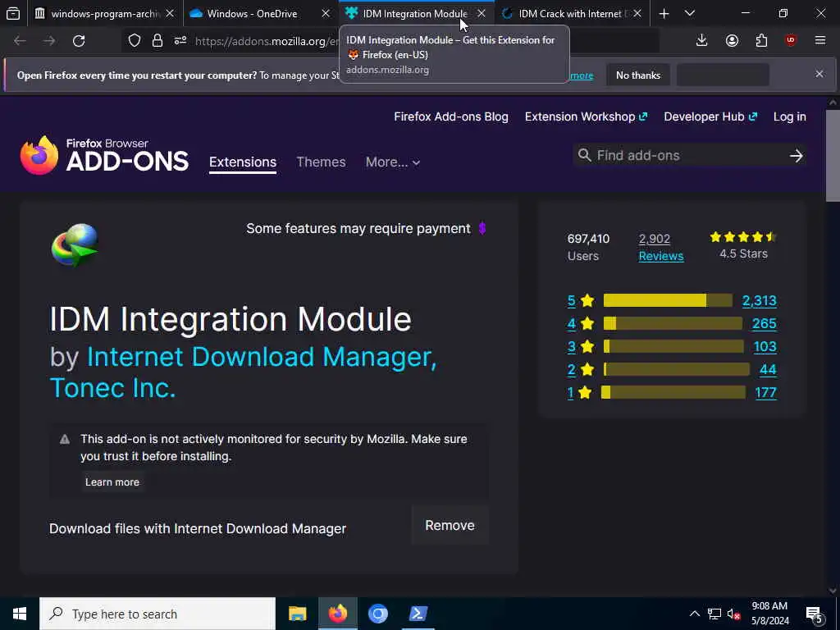This screenshot has height=630, width=840.
Task: Open Developer Hub link
Action: coord(710,116)
